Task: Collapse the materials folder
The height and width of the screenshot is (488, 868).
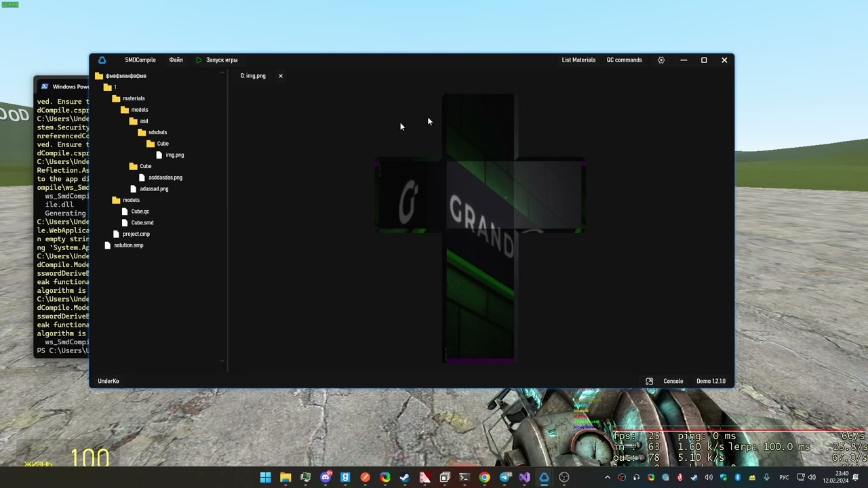Action: coord(129,98)
